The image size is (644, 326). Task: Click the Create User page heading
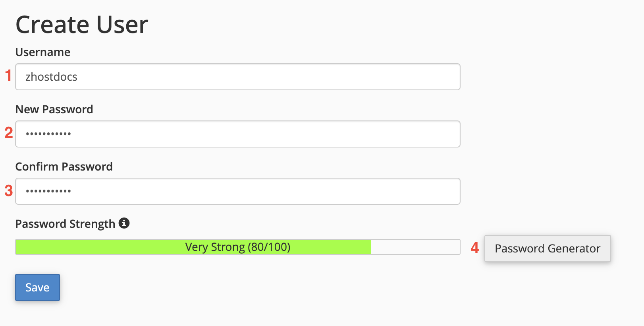[82, 25]
